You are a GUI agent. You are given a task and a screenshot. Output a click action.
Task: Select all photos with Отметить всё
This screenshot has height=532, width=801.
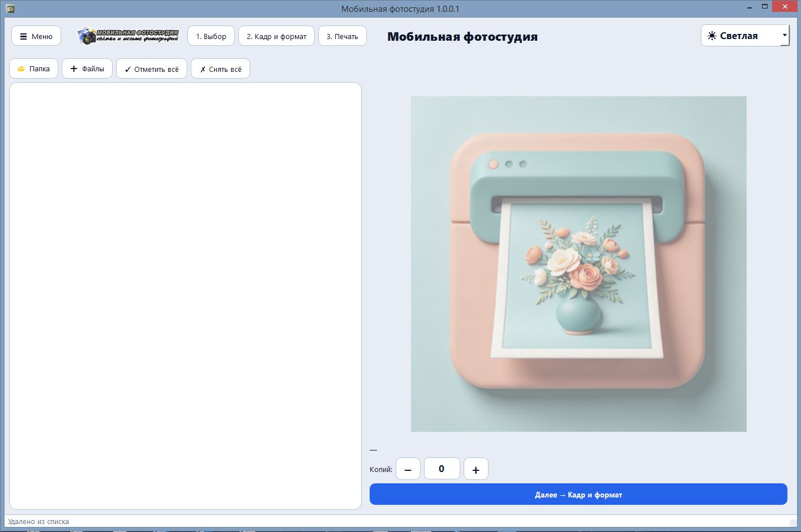(x=152, y=69)
